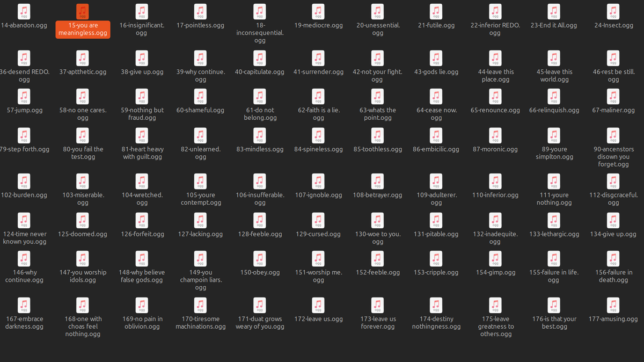Click filename '81-heart heavy with guilt.ogg'
The width and height of the screenshot is (644, 362).
point(142,153)
